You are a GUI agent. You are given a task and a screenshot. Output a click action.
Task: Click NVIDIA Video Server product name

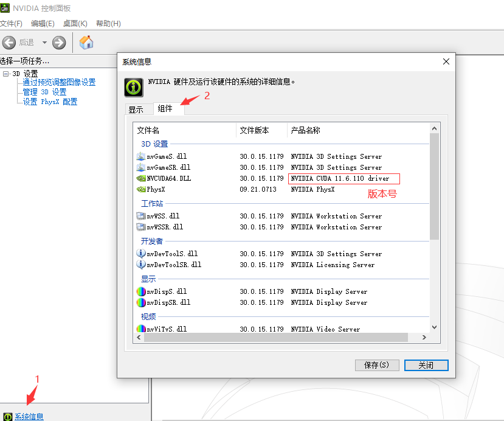pos(325,329)
